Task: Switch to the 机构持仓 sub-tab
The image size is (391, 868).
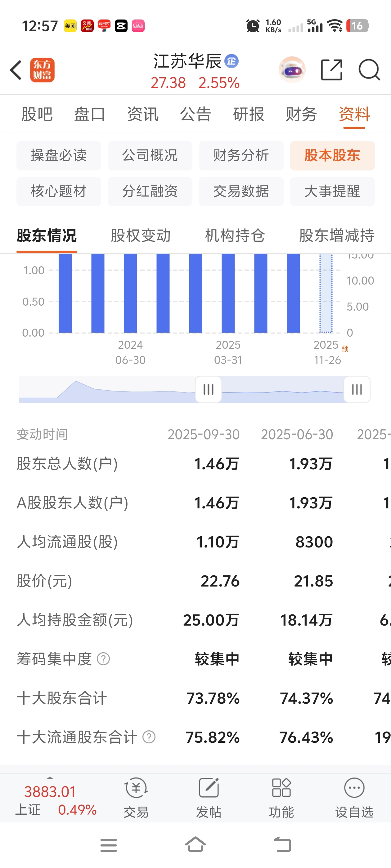Action: [x=235, y=236]
